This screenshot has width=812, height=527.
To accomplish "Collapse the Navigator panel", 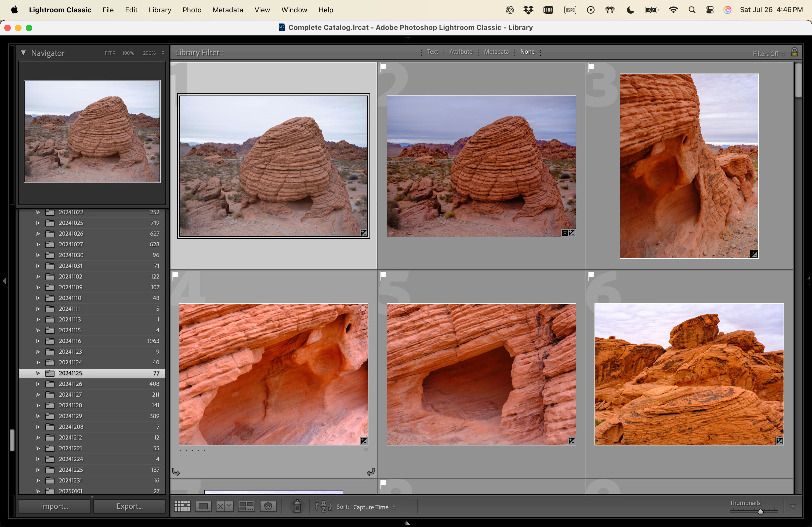I will pyautogui.click(x=23, y=53).
